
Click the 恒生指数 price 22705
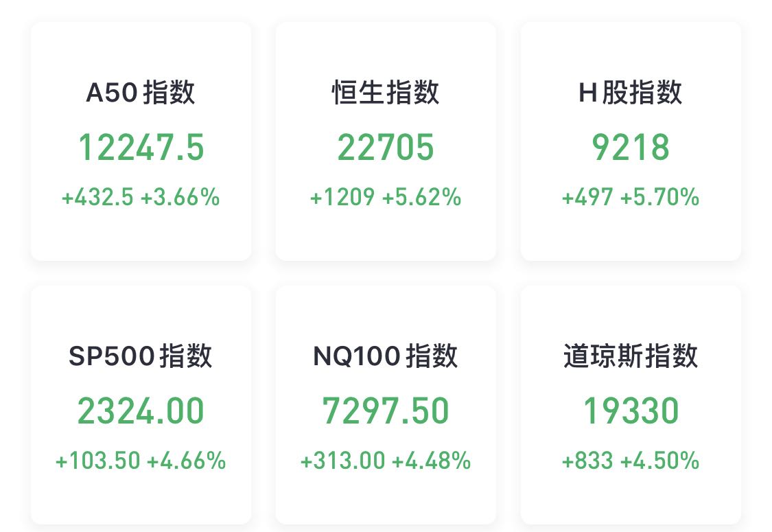[386, 148]
